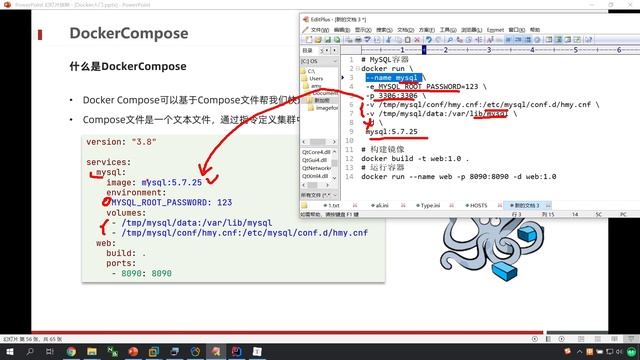Image resolution: width=640 pixels, height=360 pixels.
Task: Click the Redo icon in EditPlus toolbar
Action: coord(438,40)
